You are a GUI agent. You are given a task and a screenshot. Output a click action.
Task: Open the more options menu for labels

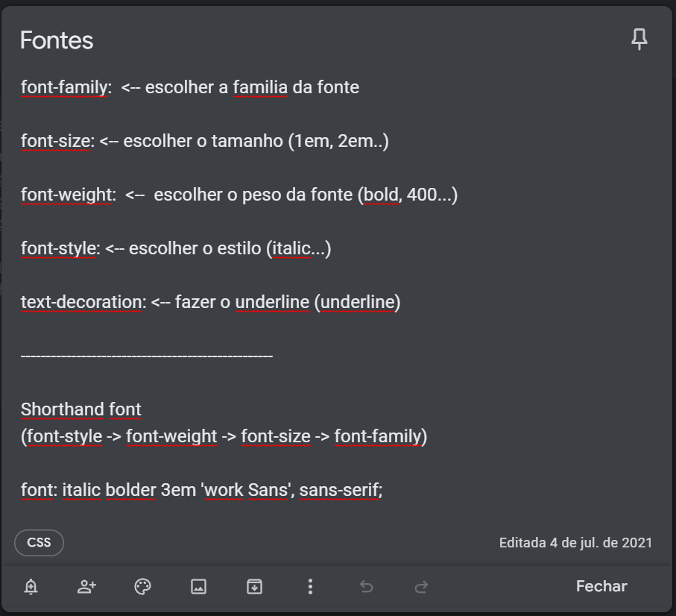(x=310, y=587)
